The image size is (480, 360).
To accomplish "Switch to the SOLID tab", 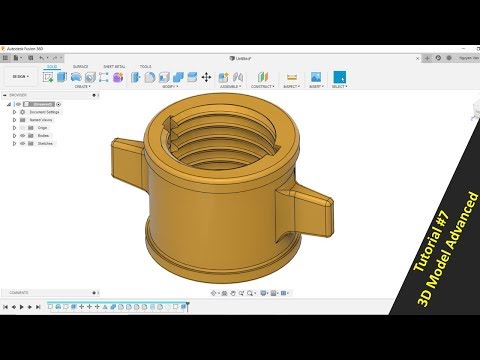I will coord(52,67).
